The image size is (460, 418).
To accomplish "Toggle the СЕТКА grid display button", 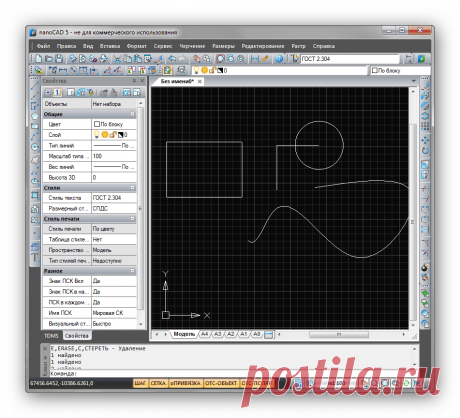I will tap(158, 383).
